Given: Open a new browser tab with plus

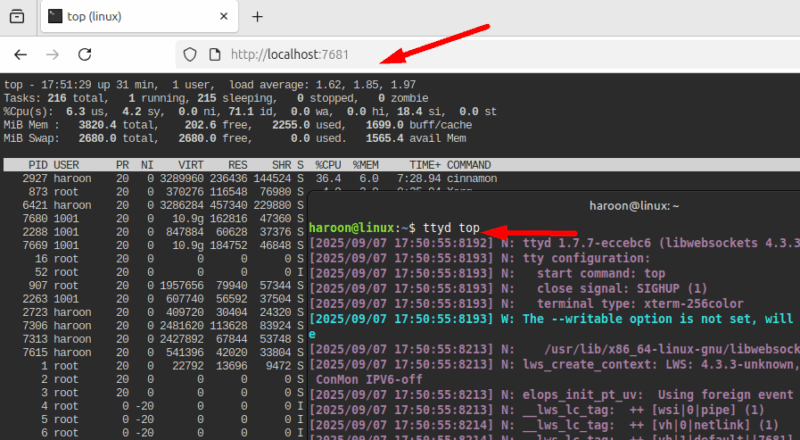Looking at the screenshot, I should point(257,17).
